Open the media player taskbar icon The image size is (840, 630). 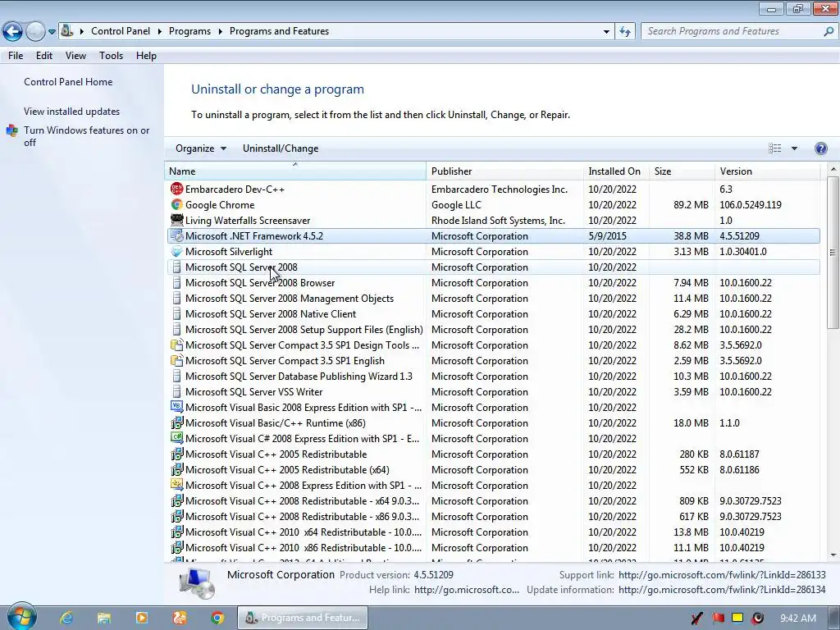tap(142, 618)
